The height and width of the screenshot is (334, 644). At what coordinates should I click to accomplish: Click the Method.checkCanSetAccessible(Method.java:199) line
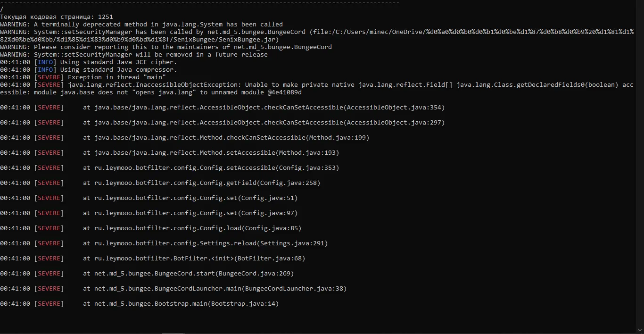click(185, 138)
